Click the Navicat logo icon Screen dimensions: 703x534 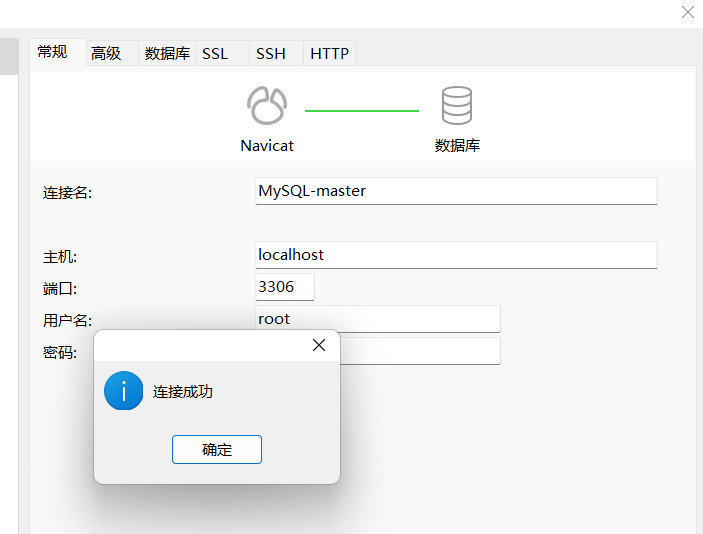point(267,105)
